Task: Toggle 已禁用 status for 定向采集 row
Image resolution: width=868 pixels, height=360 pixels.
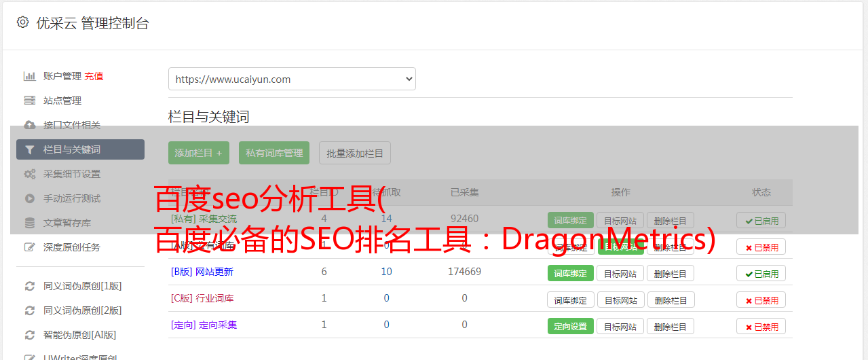Action: click(761, 327)
